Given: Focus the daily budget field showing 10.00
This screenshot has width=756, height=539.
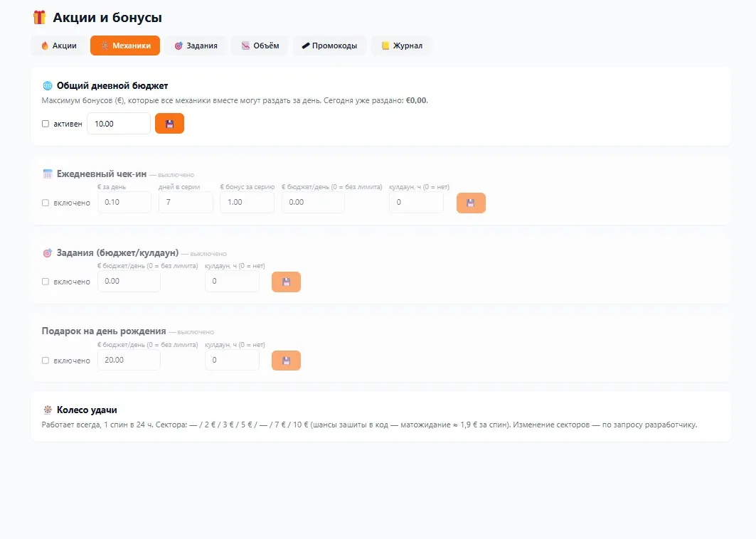Looking at the screenshot, I should 119,124.
